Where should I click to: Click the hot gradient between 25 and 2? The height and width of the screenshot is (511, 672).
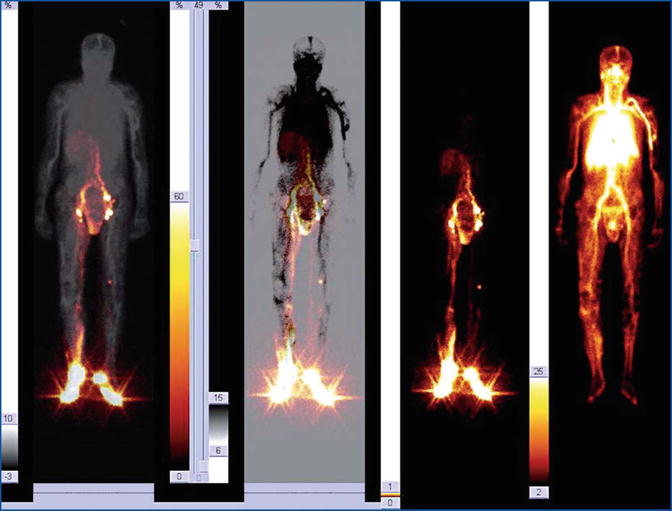pyautogui.click(x=538, y=430)
